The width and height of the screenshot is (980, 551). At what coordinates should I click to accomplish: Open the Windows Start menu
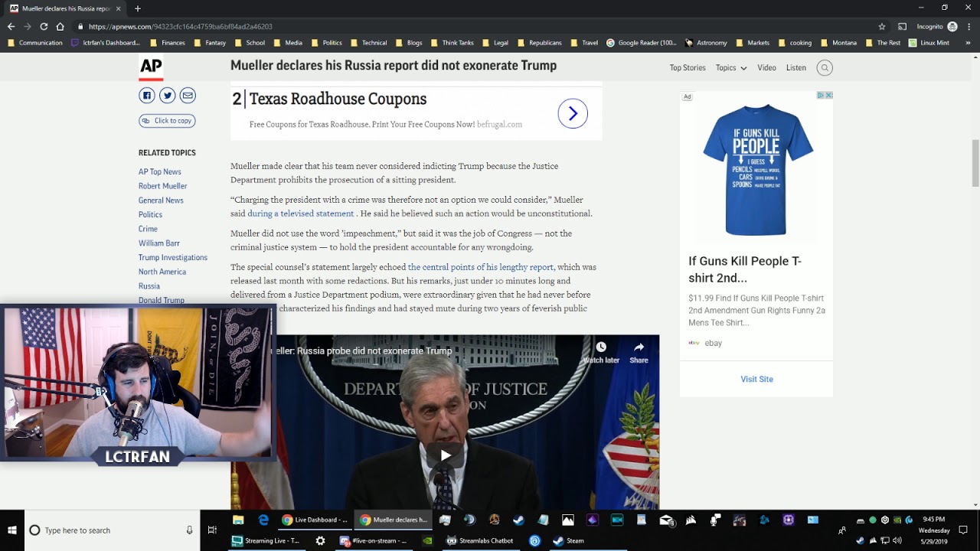(12, 530)
